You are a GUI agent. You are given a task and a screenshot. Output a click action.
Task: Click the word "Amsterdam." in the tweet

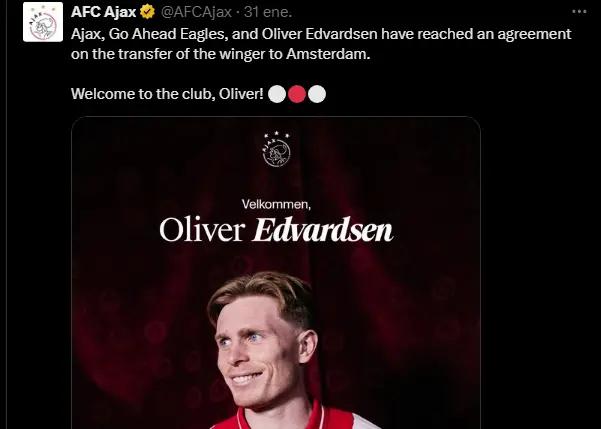[x=328, y=54]
